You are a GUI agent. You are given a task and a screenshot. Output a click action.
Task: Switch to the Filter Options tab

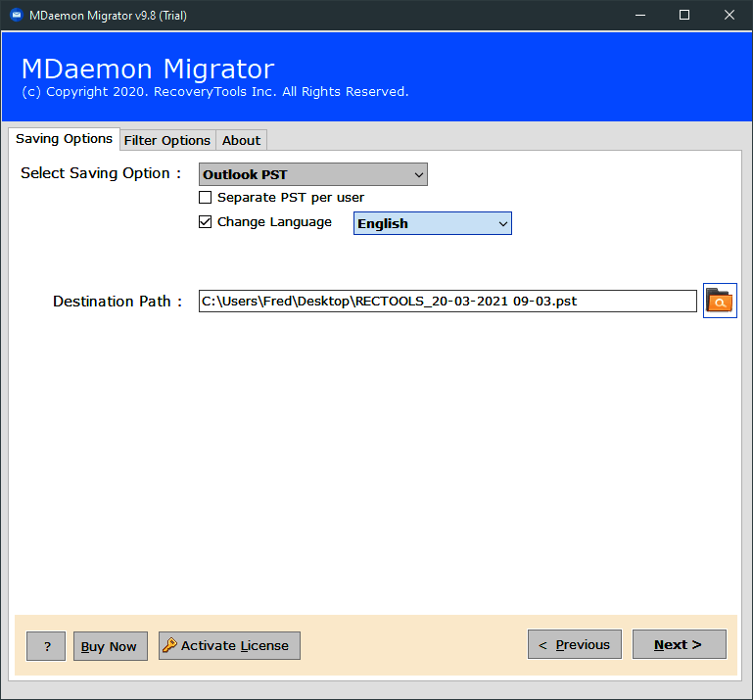(x=166, y=140)
